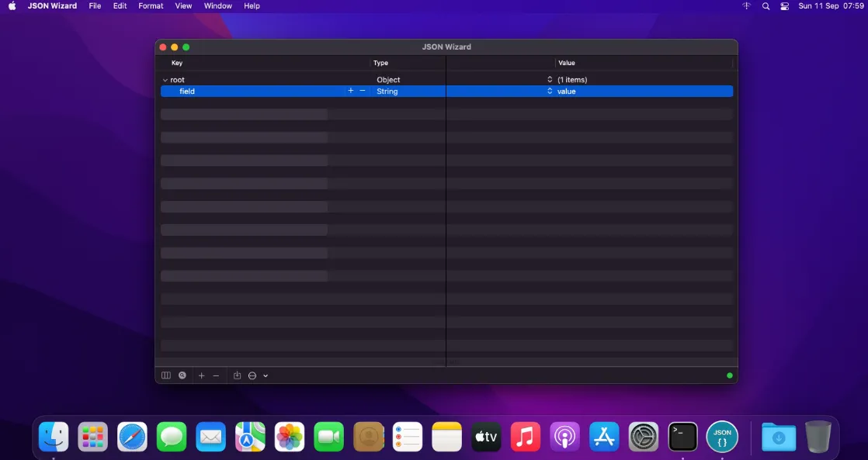The image size is (868, 460).
Task: Open the View menu
Action: [183, 6]
